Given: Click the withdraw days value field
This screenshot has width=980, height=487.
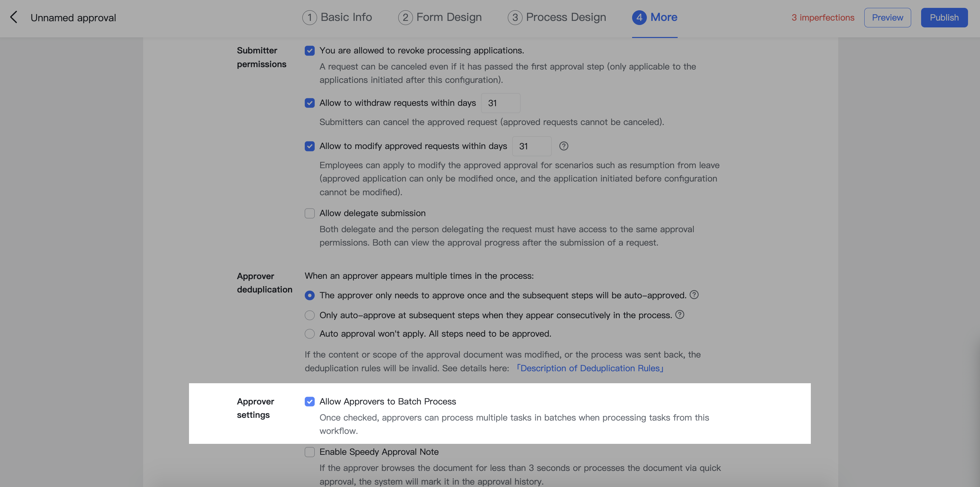Looking at the screenshot, I should click(x=500, y=103).
